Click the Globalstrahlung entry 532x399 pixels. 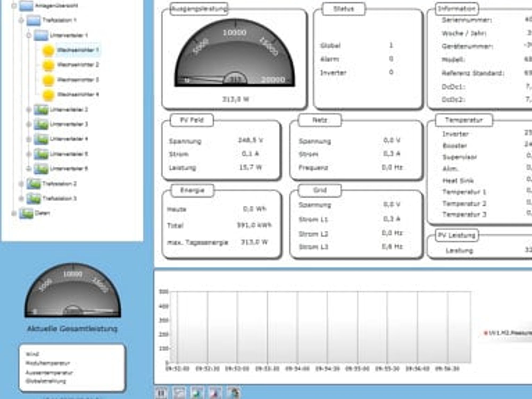click(46, 381)
